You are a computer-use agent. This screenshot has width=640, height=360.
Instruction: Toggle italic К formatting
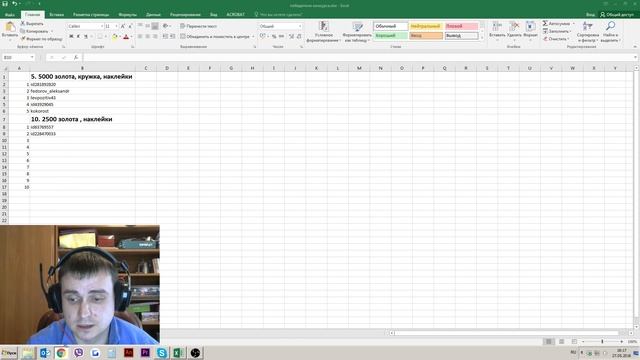click(x=79, y=37)
